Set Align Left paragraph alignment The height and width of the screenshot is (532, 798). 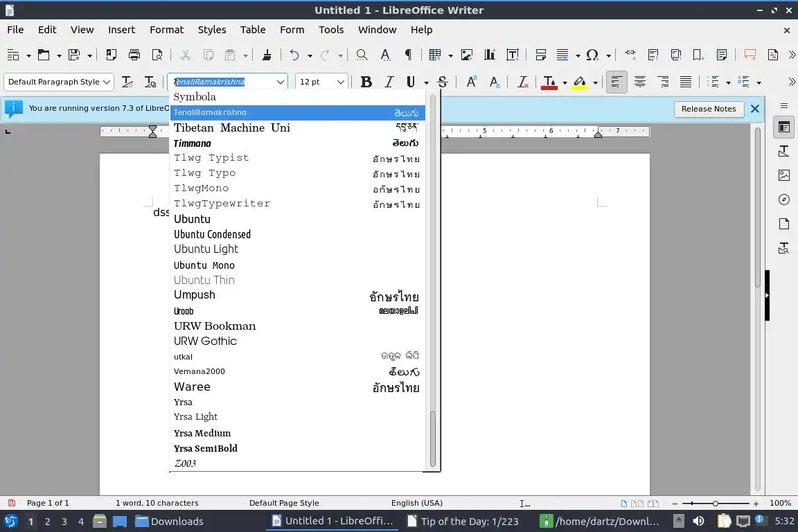coord(617,82)
